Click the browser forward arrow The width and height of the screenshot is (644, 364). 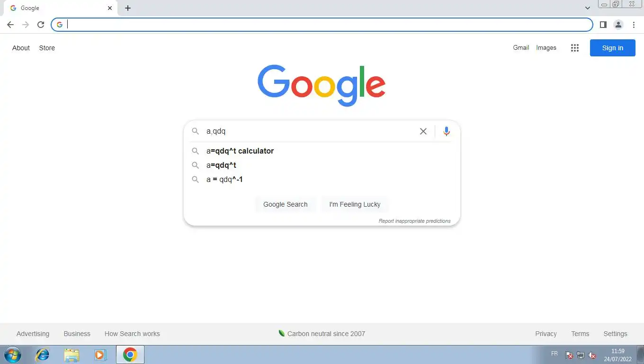click(26, 25)
